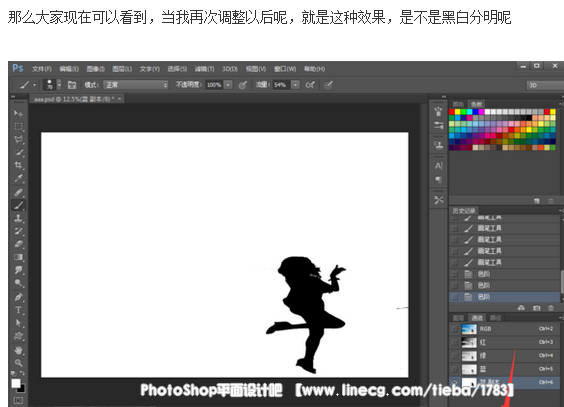Viewport: 564px width, 407px height.
Task: Select the Custom Shape tool
Action: tap(18, 336)
